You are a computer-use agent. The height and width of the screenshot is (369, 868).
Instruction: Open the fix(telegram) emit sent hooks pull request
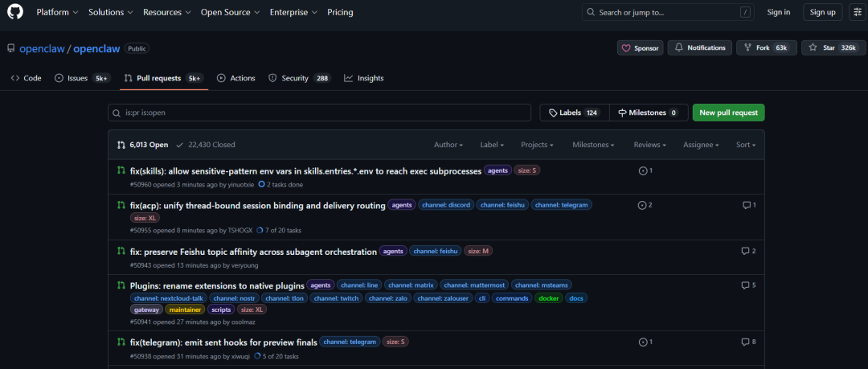[x=223, y=342]
